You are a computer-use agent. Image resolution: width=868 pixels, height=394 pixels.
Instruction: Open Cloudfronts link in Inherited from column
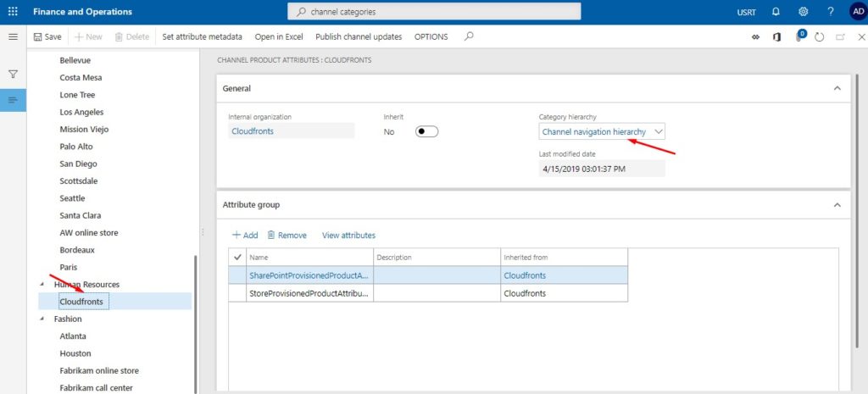coord(525,275)
